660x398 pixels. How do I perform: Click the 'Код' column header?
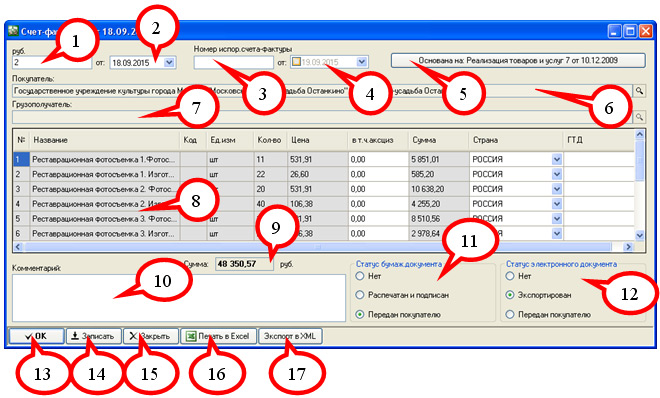click(193, 140)
